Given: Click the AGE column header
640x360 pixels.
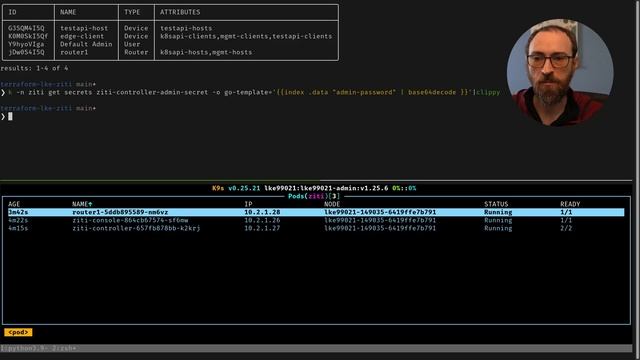Looking at the screenshot, I should (x=14, y=204).
